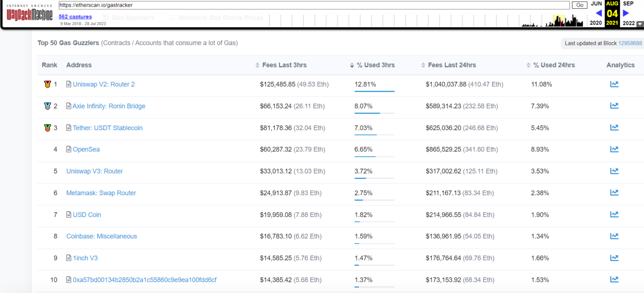Image resolution: width=644 pixels, height=293 pixels.
Task: Go to previous capture with blue left arrow
Action: point(598,13)
